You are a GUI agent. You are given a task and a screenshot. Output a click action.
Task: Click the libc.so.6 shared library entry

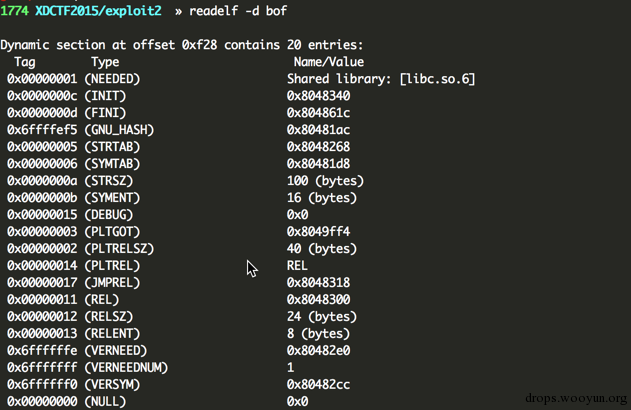[381, 79]
